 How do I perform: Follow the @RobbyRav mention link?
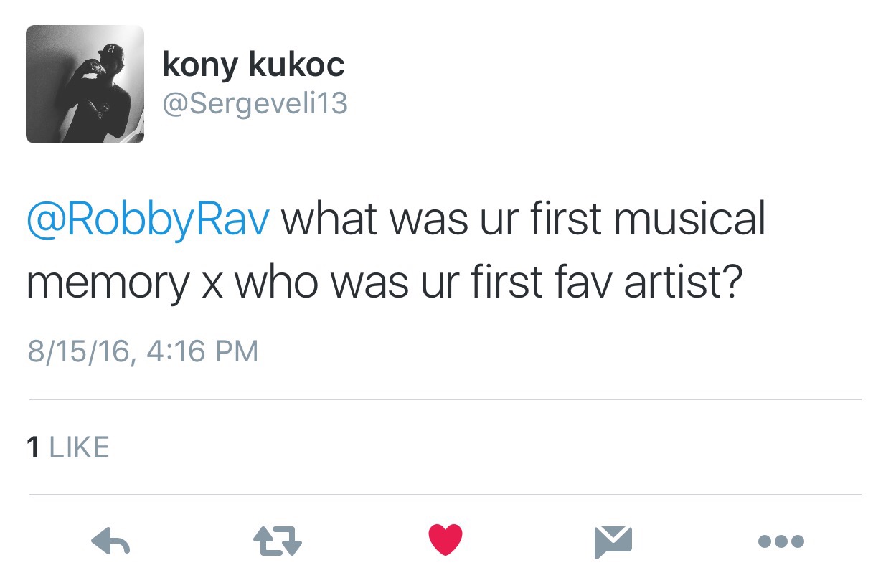coord(148,220)
